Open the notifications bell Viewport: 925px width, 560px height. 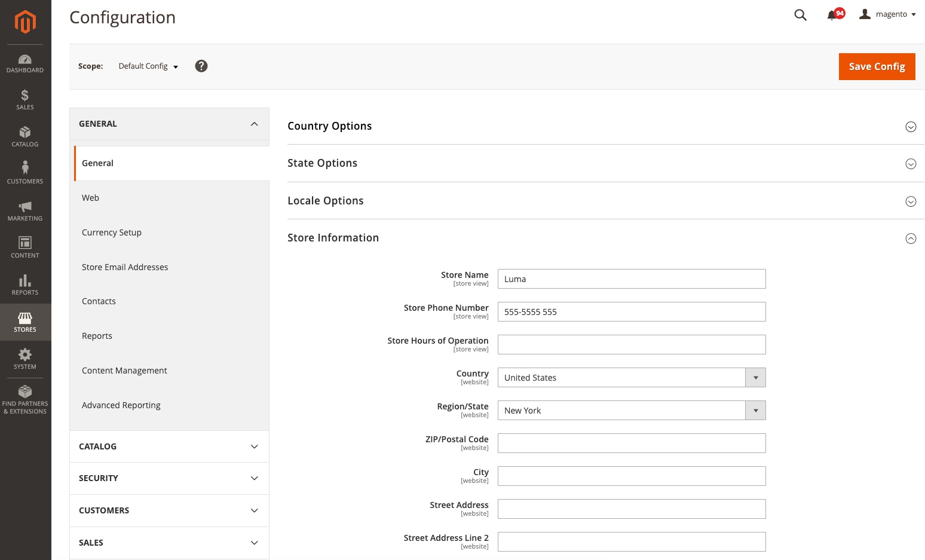point(832,15)
